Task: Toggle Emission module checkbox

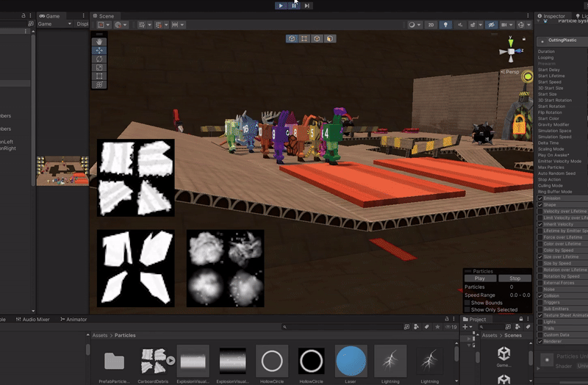Action: click(x=540, y=198)
